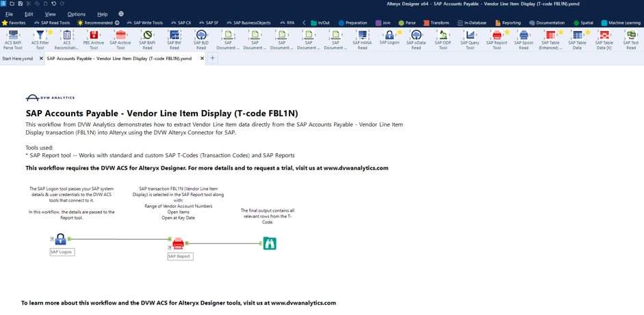This screenshot has height=315, width=644.
Task: Select the SAP Logon node on canvas
Action: tap(60, 239)
